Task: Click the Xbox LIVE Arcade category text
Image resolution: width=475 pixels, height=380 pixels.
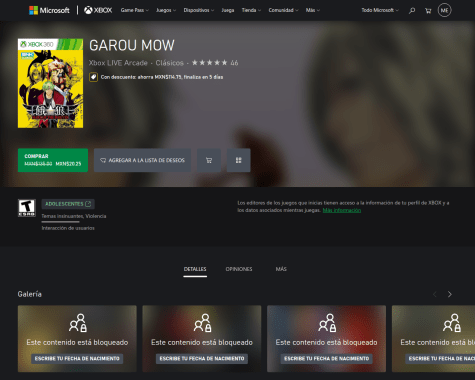Action: point(118,63)
